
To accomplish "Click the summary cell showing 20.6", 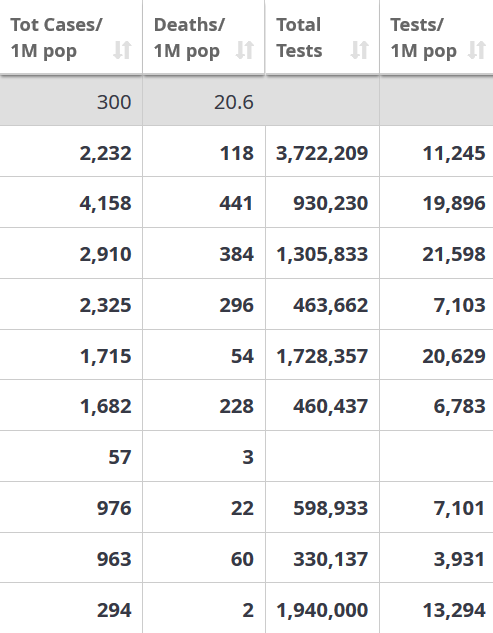I will tap(204, 101).
